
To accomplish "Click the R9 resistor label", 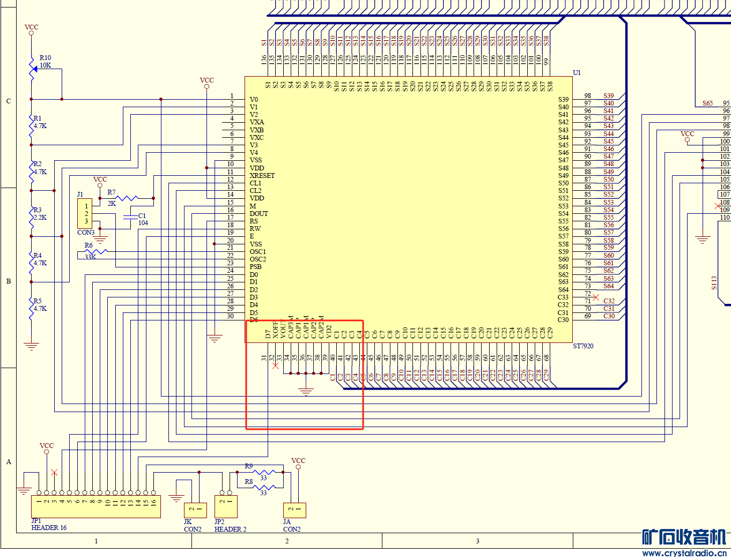I will coord(249,466).
